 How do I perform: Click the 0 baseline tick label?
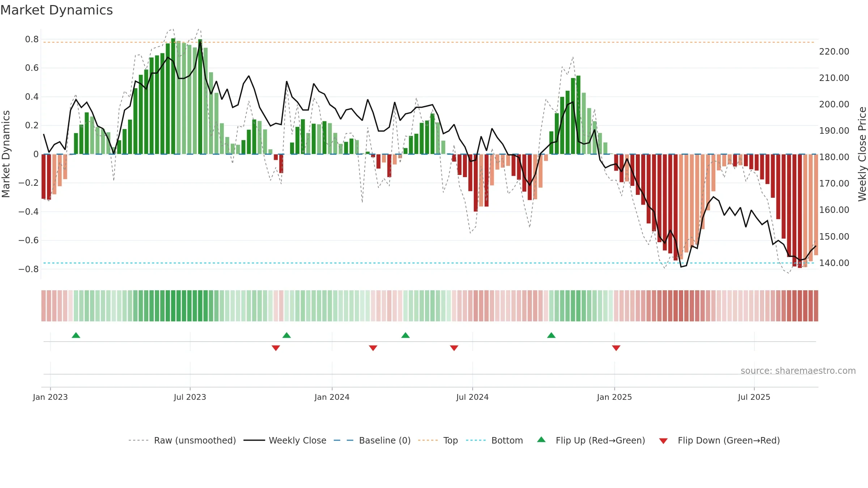[36, 154]
